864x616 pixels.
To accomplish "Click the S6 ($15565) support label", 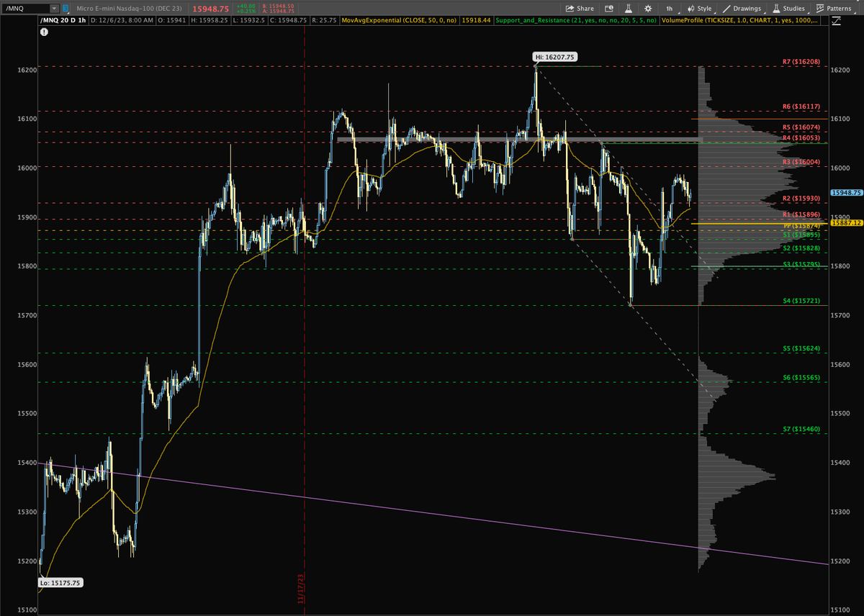I will point(801,378).
